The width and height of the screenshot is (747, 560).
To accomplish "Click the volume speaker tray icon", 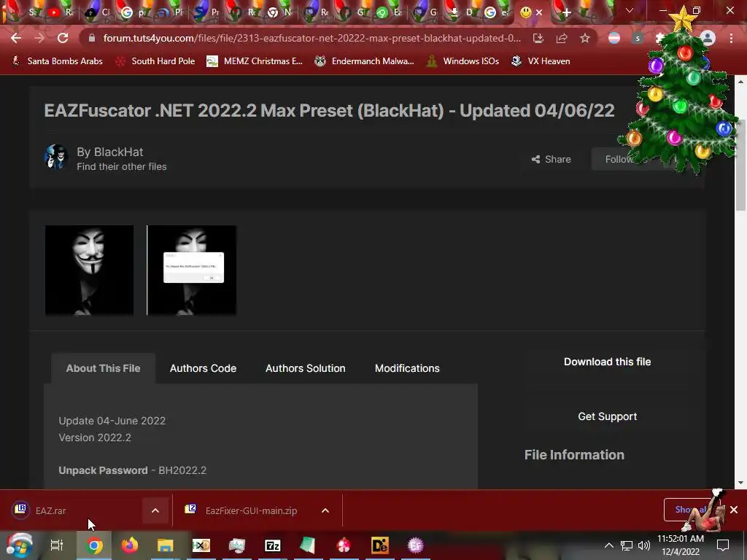I will coord(643,545).
